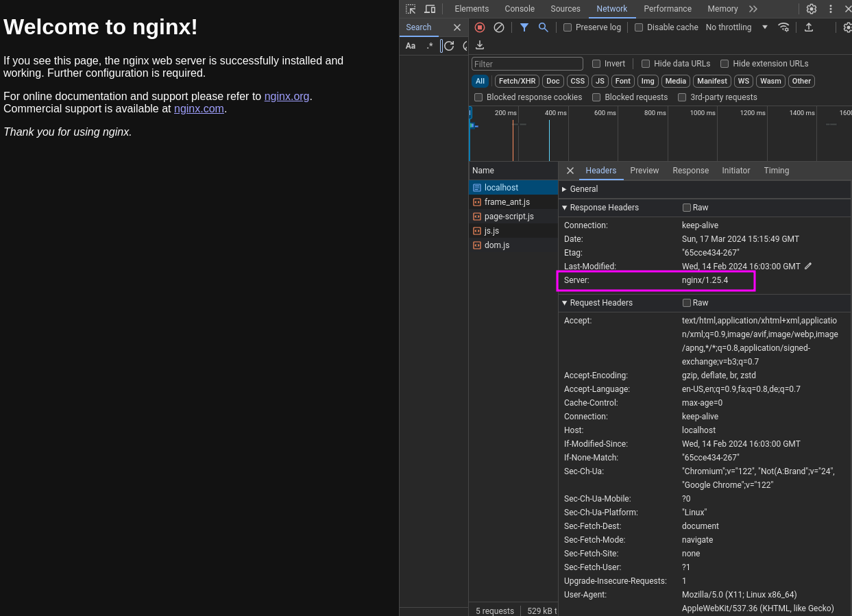Stop recording network log
The width and height of the screenshot is (852, 616).
480,27
